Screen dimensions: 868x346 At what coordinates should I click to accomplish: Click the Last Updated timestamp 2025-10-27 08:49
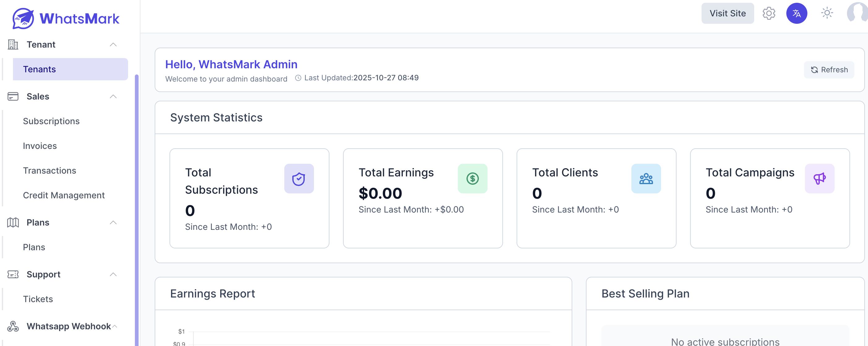[x=386, y=78]
